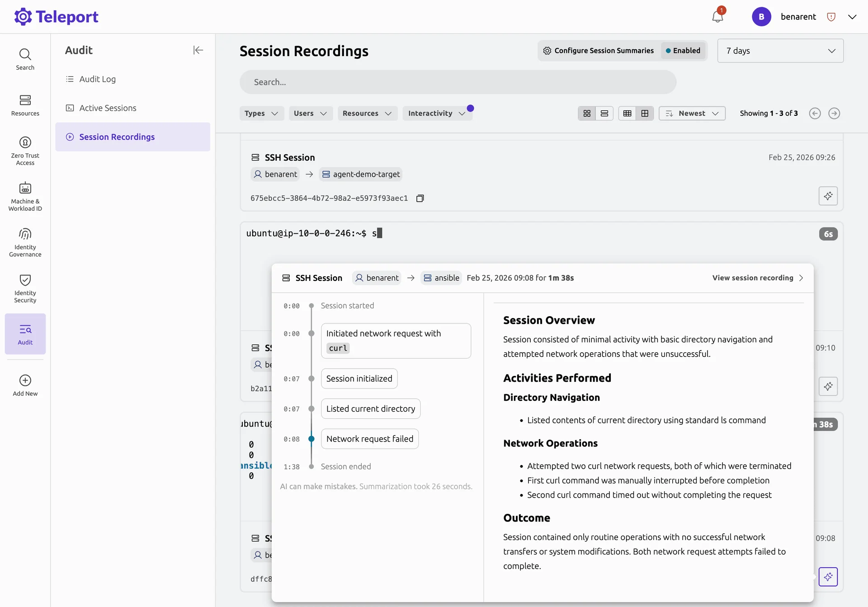Click Add New in the sidebar
Image resolution: width=868 pixels, height=607 pixels.
(x=25, y=385)
